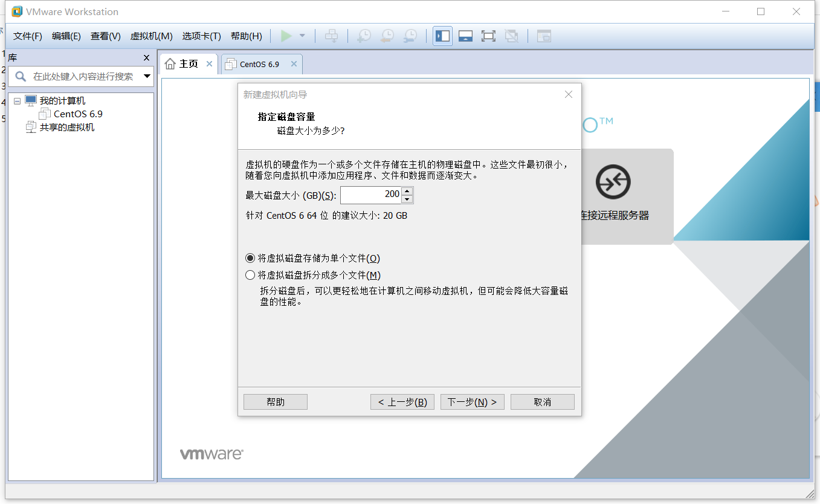Click the computer icon beside 我的计算机
820x504 pixels.
coord(31,100)
